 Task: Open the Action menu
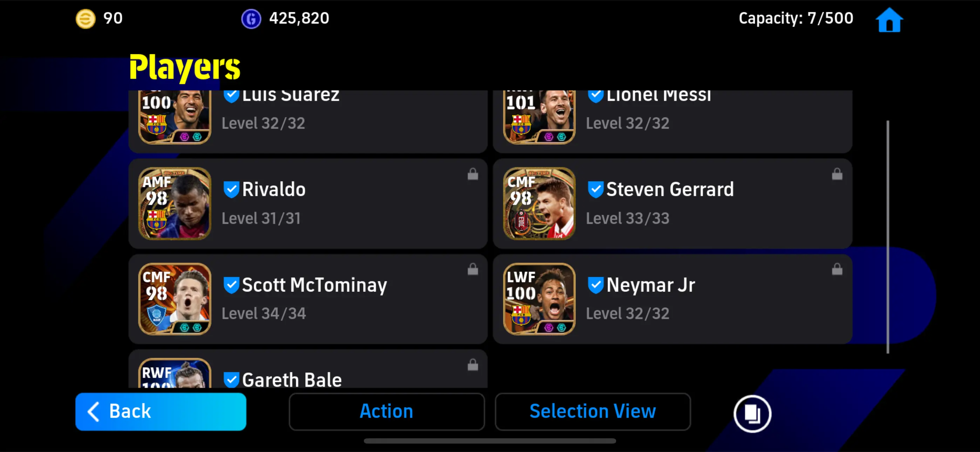(387, 412)
